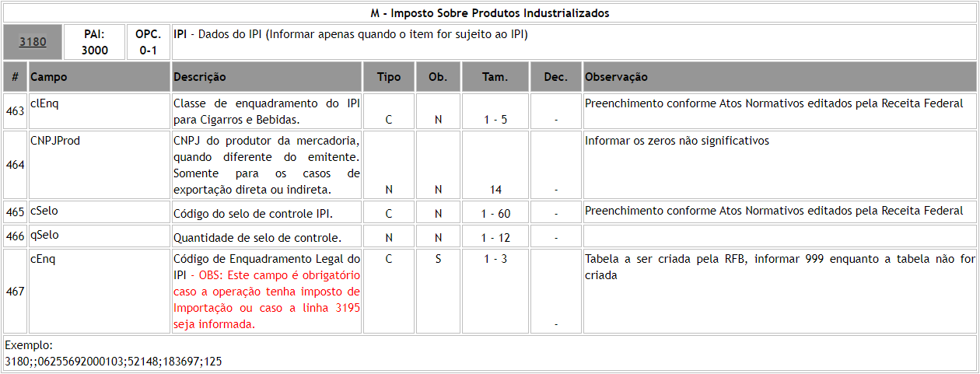
Task: Open the 3180 record link
Action: (33, 42)
